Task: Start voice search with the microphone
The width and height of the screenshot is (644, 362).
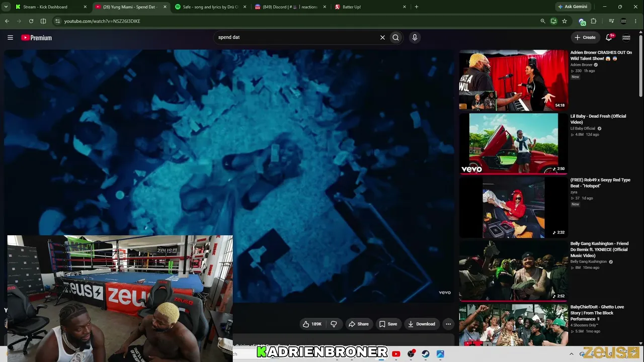Action: pos(415,37)
